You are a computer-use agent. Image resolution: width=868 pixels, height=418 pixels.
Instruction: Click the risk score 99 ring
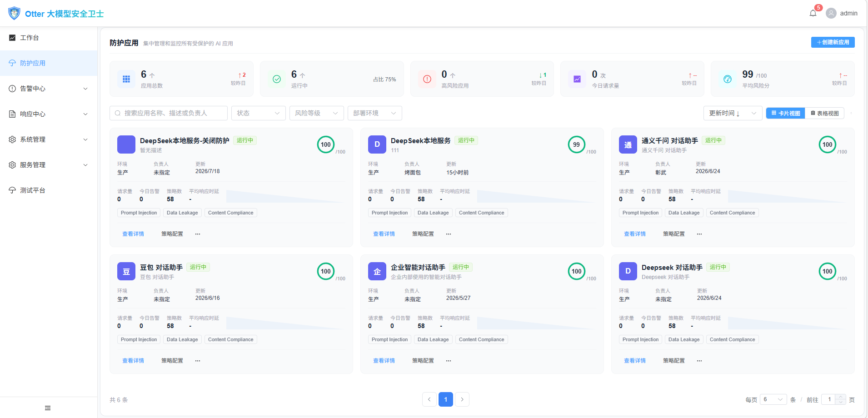(577, 144)
